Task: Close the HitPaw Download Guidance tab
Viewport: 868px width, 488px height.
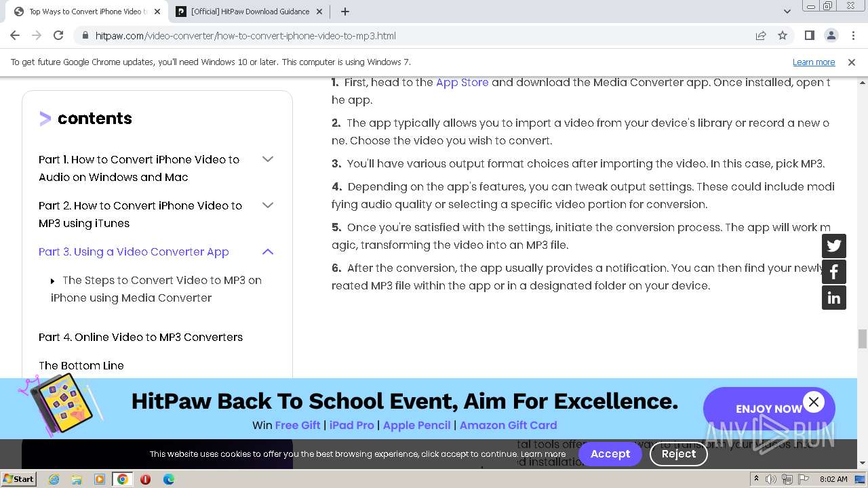Action: pyautogui.click(x=319, y=12)
